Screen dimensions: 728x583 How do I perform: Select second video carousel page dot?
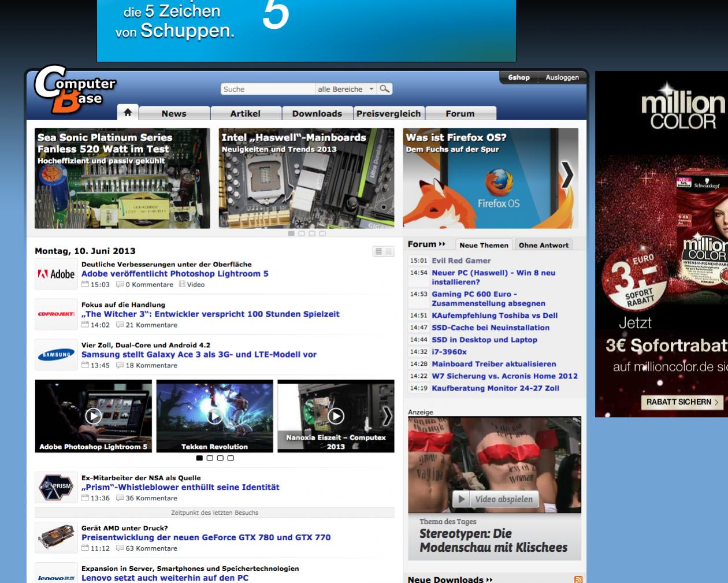point(210,458)
